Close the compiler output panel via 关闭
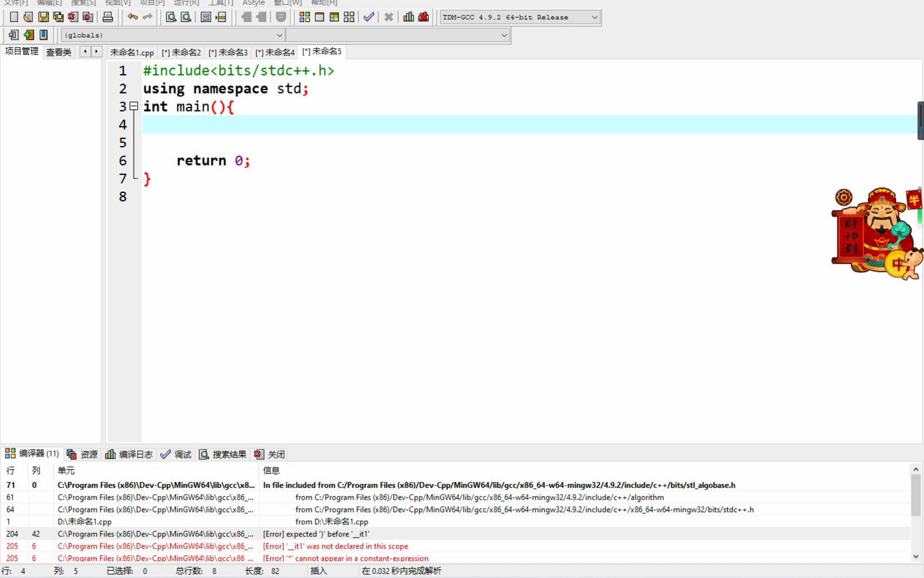This screenshot has width=924, height=578. coord(276,454)
